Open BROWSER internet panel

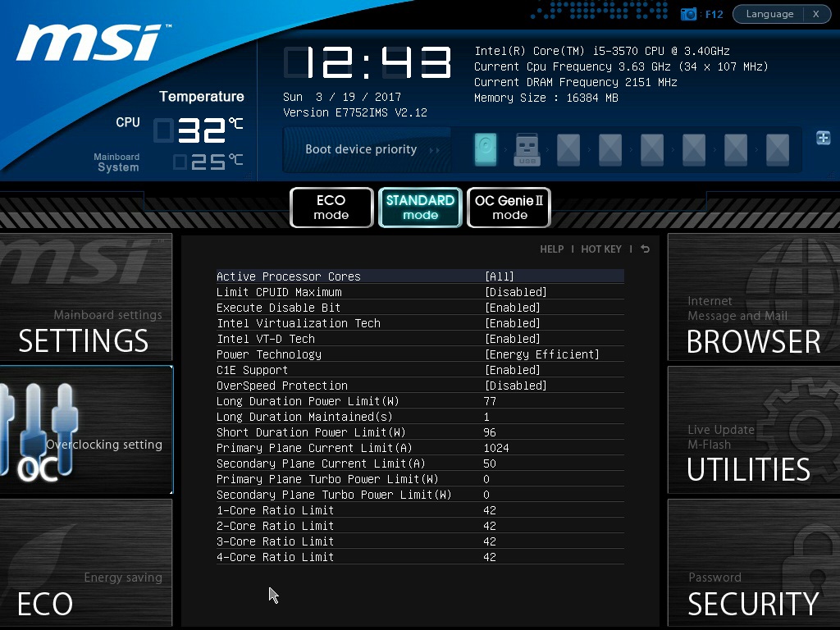tap(754, 297)
